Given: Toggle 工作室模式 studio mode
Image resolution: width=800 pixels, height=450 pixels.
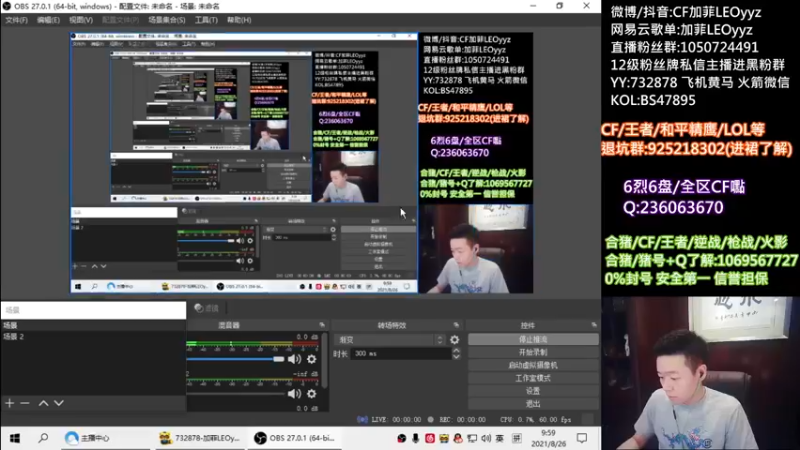Looking at the screenshot, I should pos(533,378).
